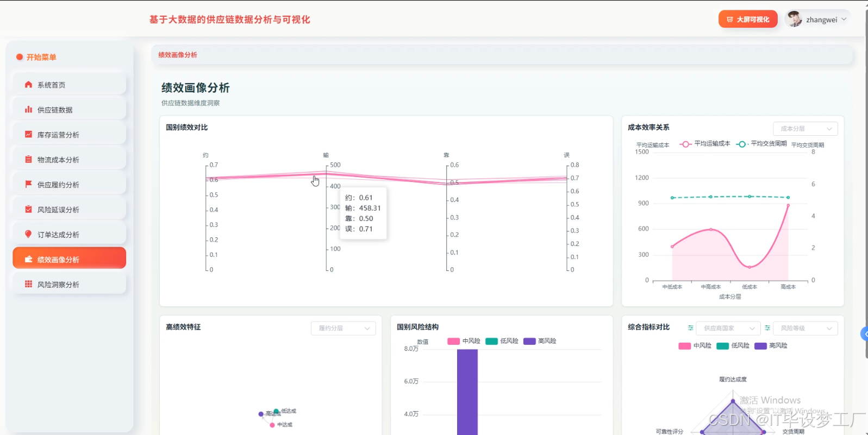
Task: Toggle 低风险 legend in 国别风险结构 chart
Action: coord(502,341)
